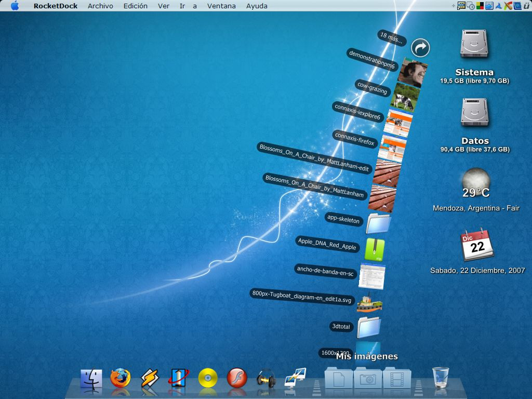Launch Firefox from the dock

click(121, 378)
